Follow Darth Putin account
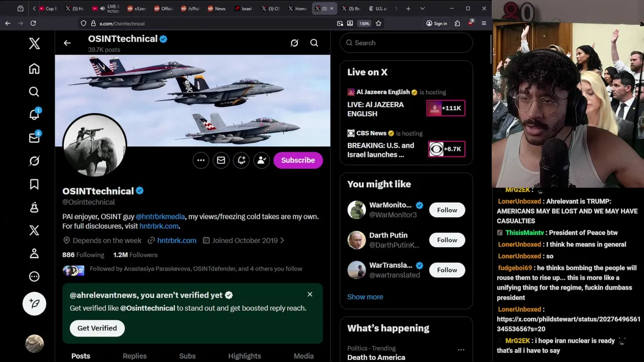 447,240
